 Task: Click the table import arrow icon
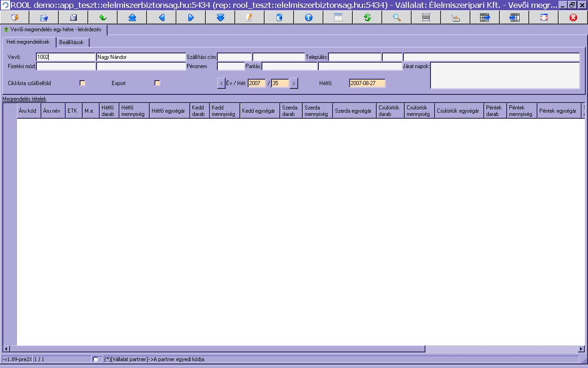tap(514, 17)
